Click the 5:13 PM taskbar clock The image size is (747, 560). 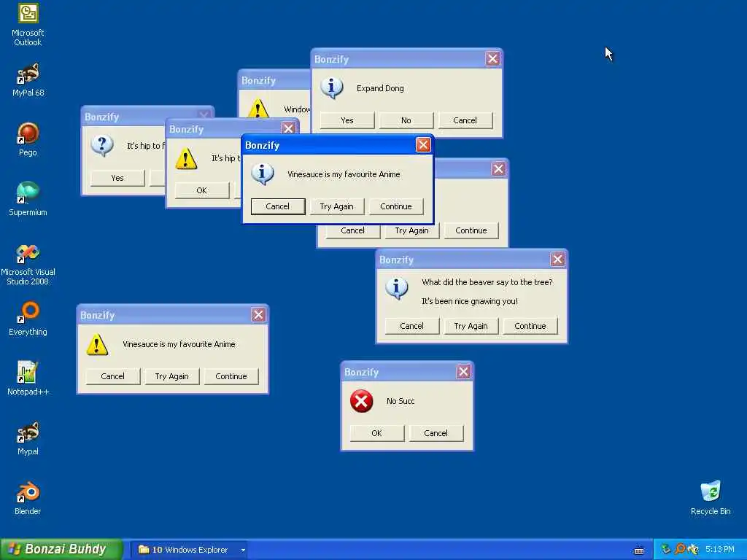(x=720, y=550)
